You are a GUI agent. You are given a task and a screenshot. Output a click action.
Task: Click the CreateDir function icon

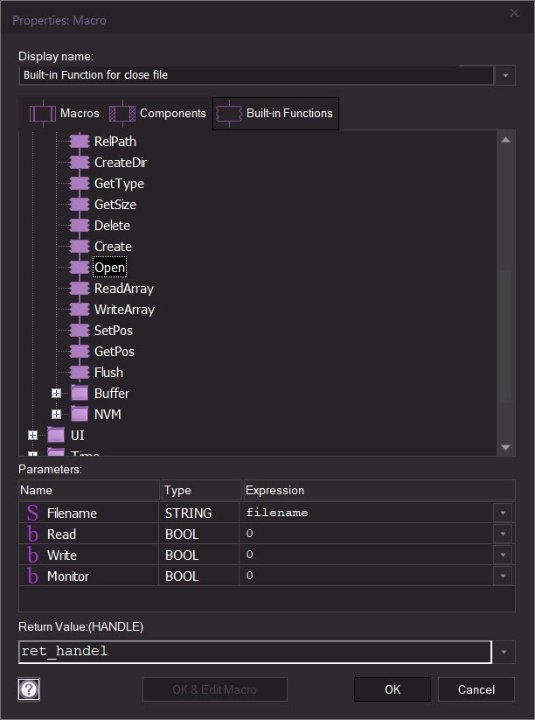click(x=79, y=163)
